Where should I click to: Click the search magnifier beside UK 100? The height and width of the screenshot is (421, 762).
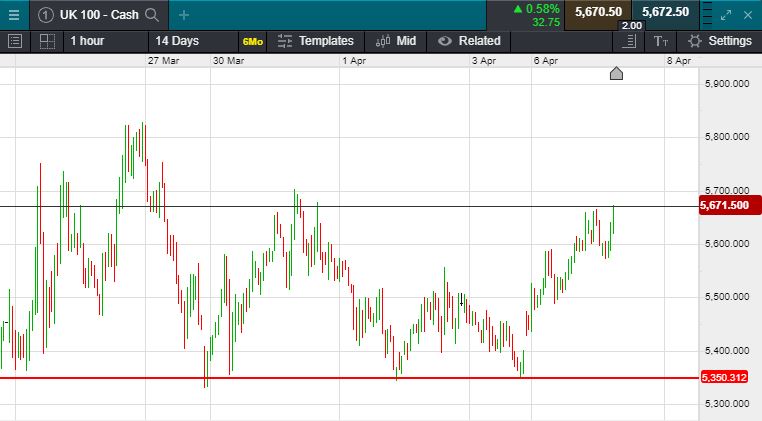(152, 14)
